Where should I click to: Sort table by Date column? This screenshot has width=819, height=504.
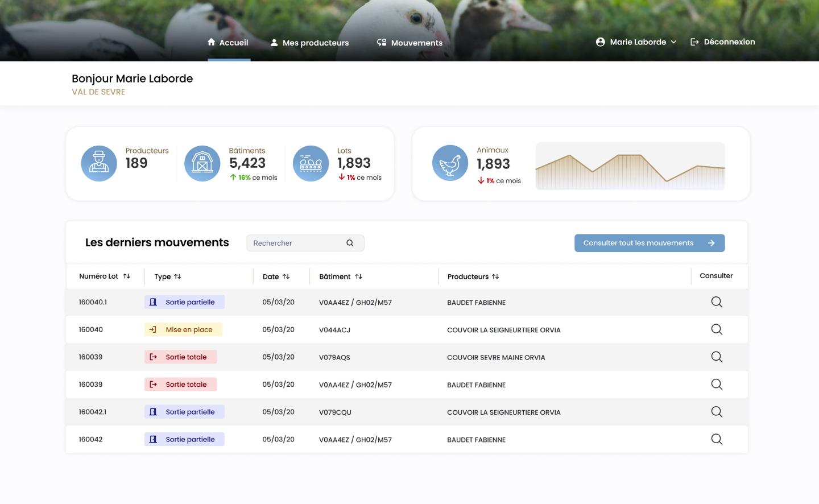[x=286, y=276]
